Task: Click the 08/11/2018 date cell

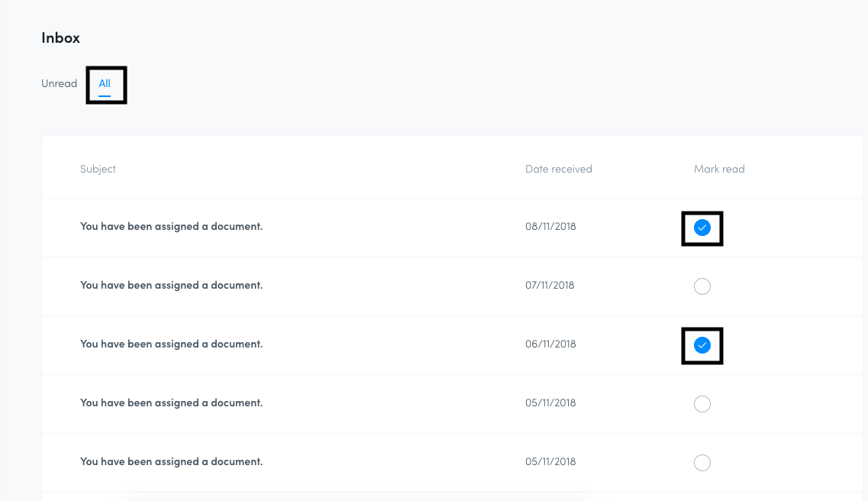Action: (550, 226)
